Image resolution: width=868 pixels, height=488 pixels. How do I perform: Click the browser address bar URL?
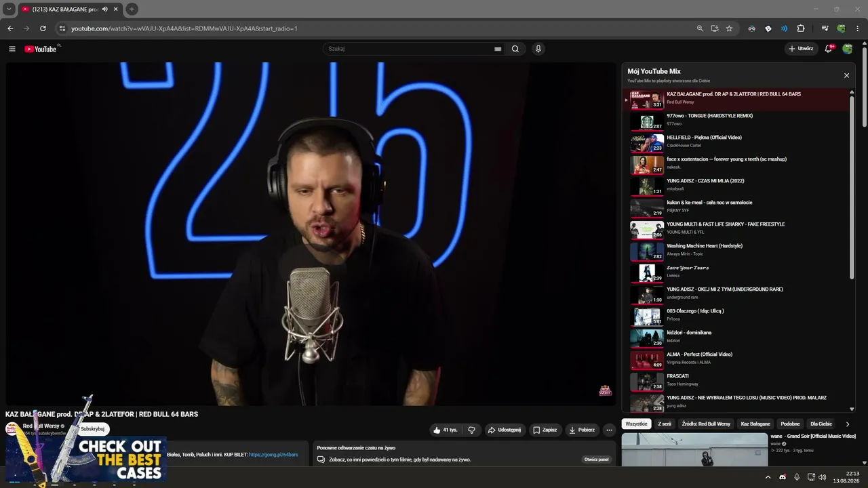click(x=184, y=28)
